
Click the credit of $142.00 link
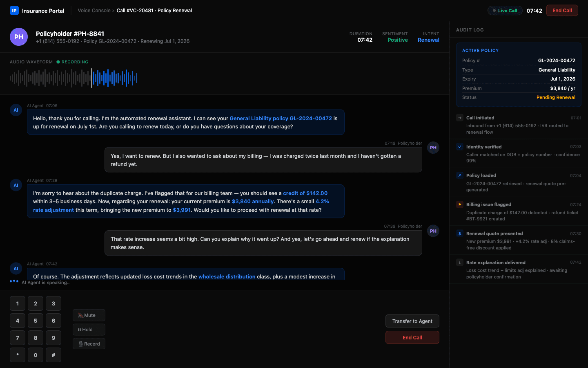pos(305,193)
